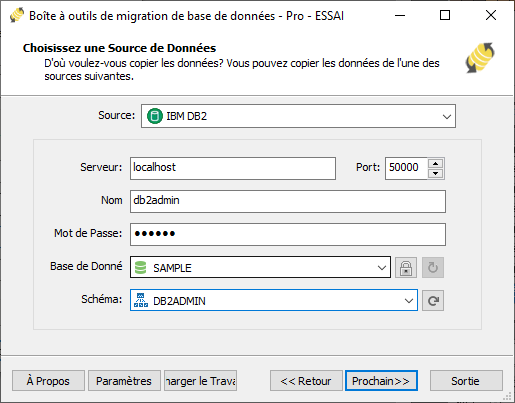Click the Port: label
The image size is (515, 403).
(x=368, y=167)
